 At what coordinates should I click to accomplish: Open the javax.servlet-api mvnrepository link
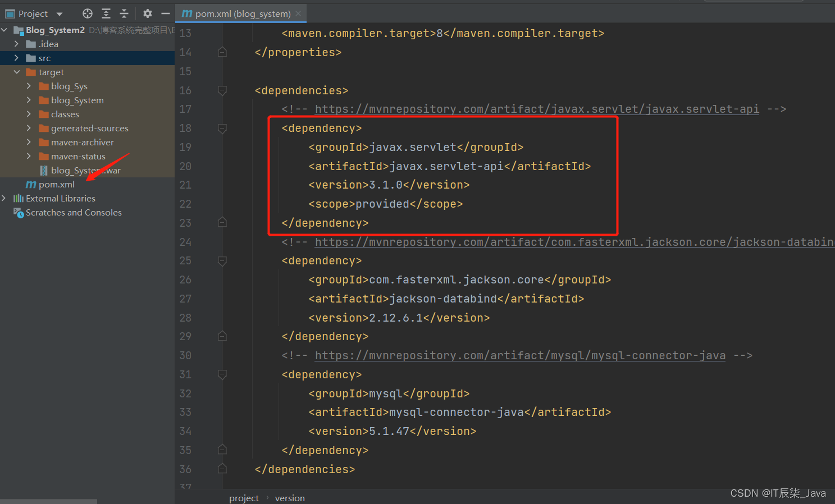tap(538, 109)
